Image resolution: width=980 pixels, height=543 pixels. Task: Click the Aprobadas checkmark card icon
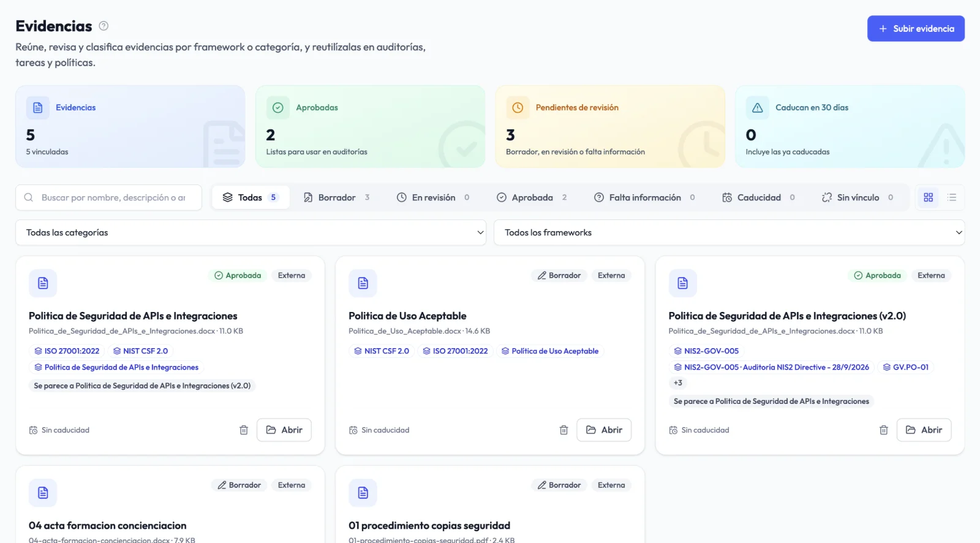[277, 108]
